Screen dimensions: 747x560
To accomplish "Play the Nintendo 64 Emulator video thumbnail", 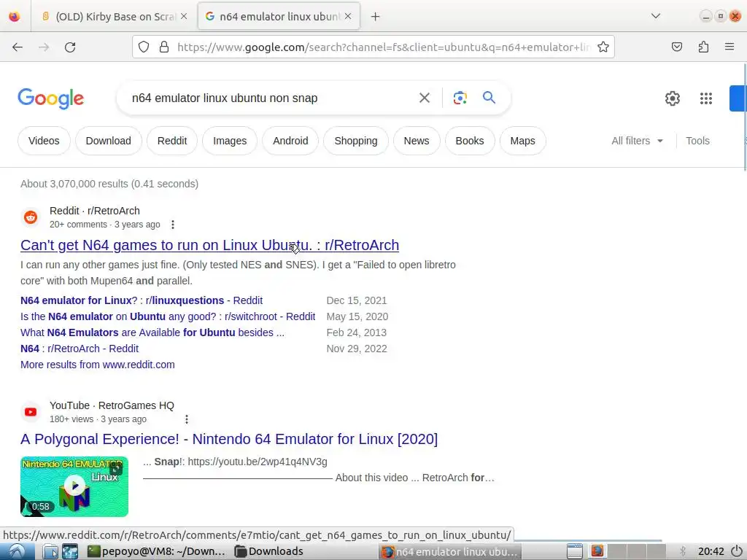I will point(74,486).
